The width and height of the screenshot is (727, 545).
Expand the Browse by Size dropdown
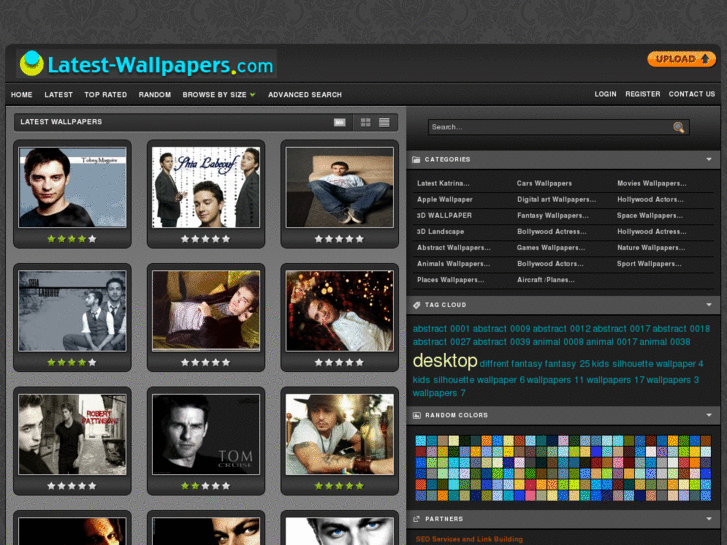pos(219,95)
